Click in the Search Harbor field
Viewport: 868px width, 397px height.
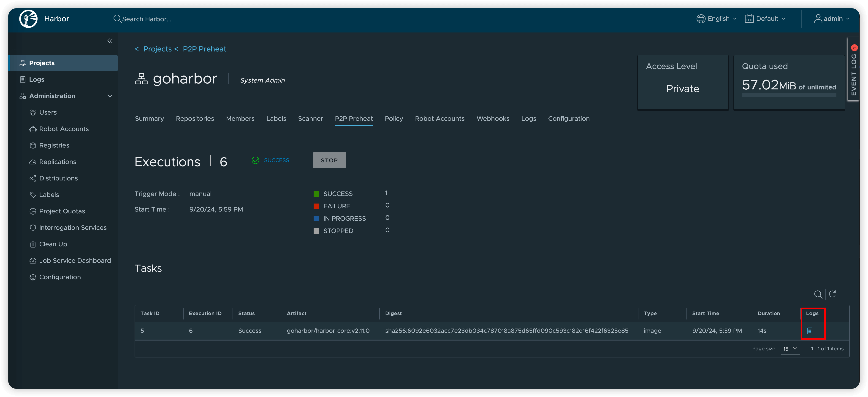pyautogui.click(x=146, y=19)
